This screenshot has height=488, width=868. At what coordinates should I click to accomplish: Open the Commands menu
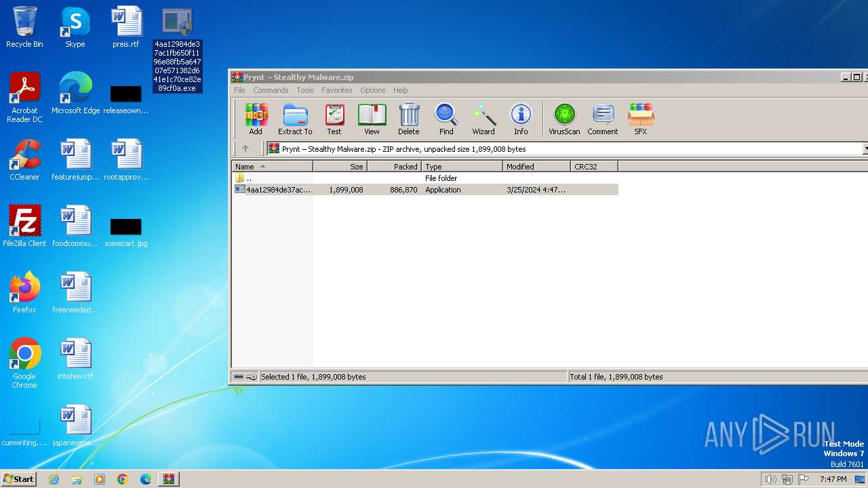click(x=271, y=90)
